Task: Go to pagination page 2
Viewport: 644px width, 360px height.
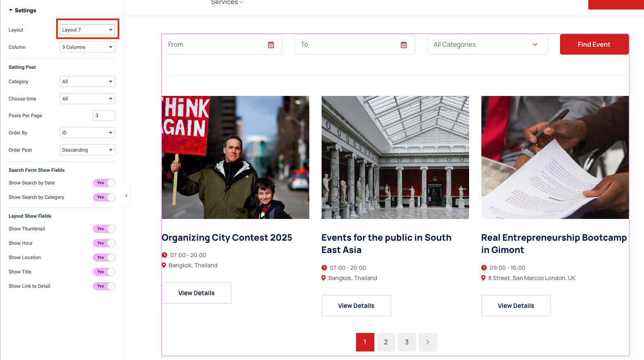Action: [x=385, y=342]
